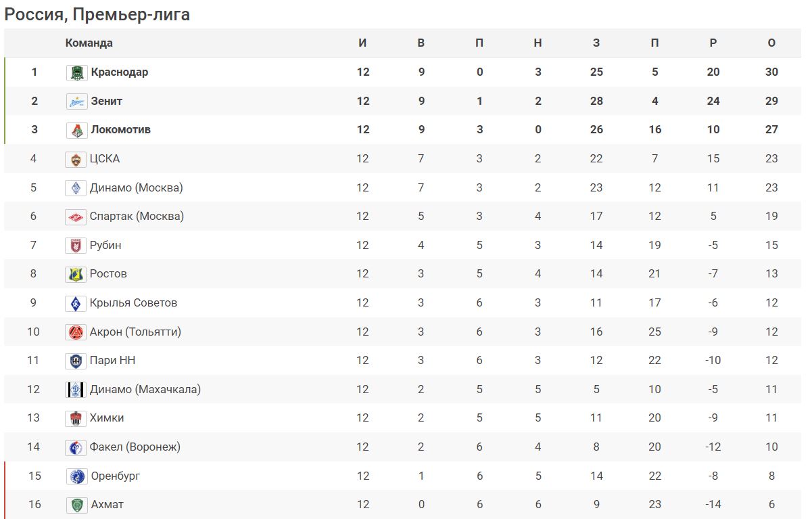Open the Динамо (Москва) team page

pos(136,187)
